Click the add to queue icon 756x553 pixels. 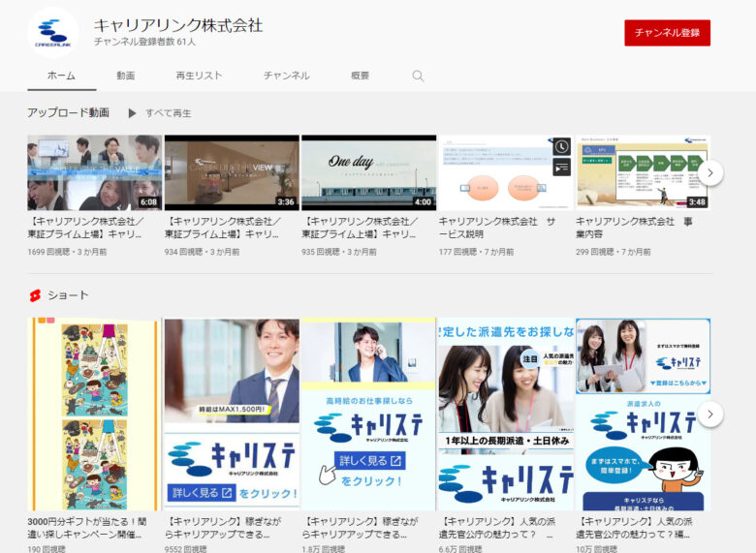pyautogui.click(x=562, y=168)
